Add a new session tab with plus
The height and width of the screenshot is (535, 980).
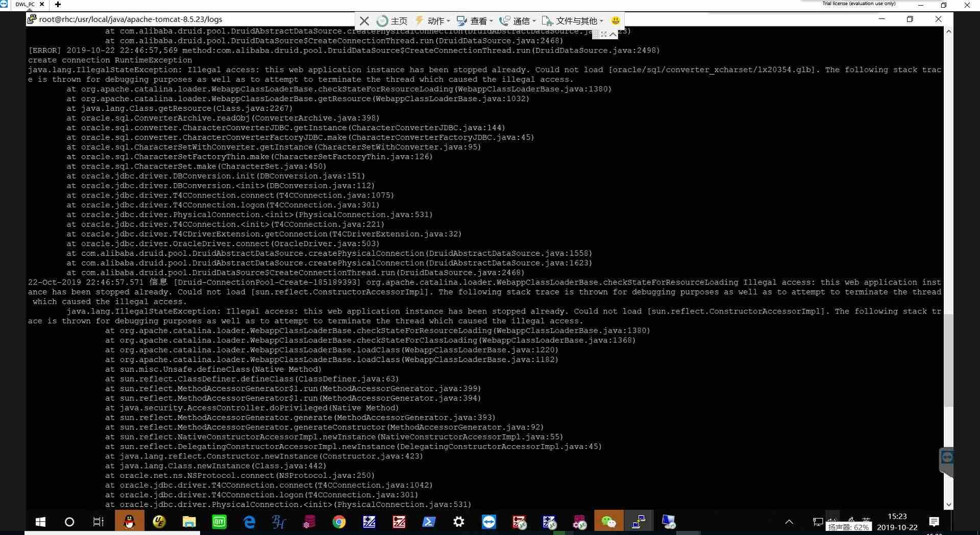pos(58,4)
